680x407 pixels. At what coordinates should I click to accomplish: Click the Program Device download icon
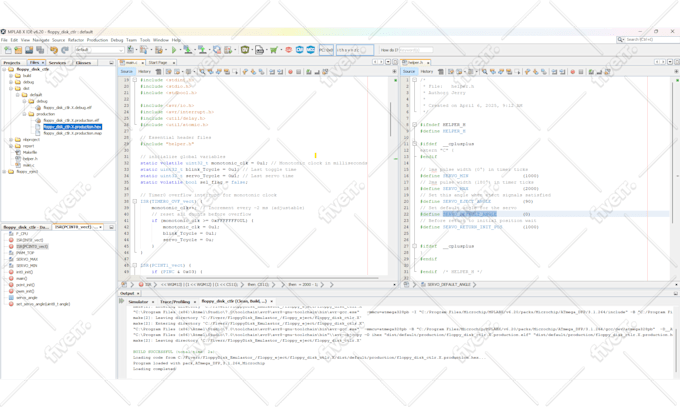tap(188, 50)
